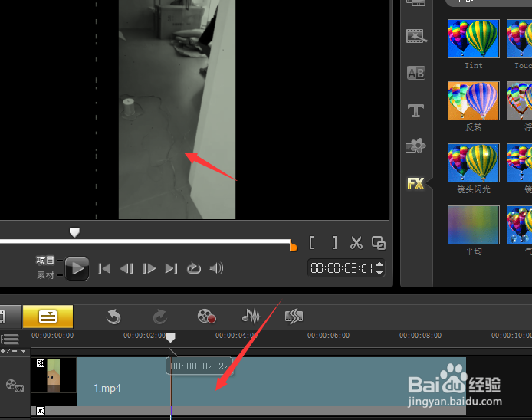Toggle video track visibility eye icon

15,386
